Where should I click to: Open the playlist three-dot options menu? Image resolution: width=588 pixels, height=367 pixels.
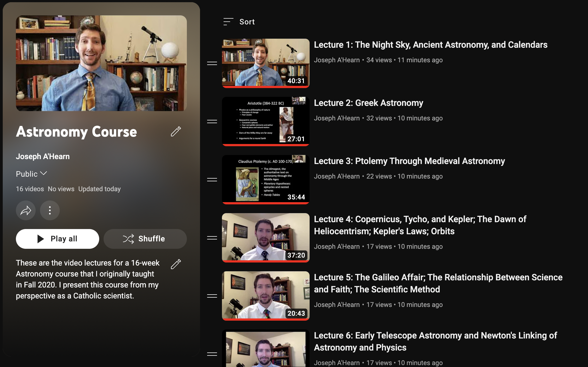(x=50, y=210)
